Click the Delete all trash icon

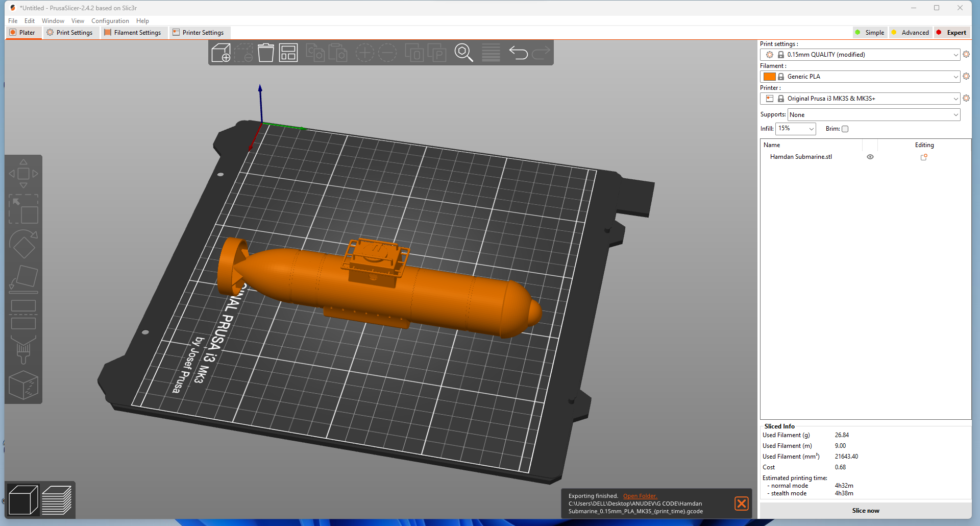tap(265, 53)
